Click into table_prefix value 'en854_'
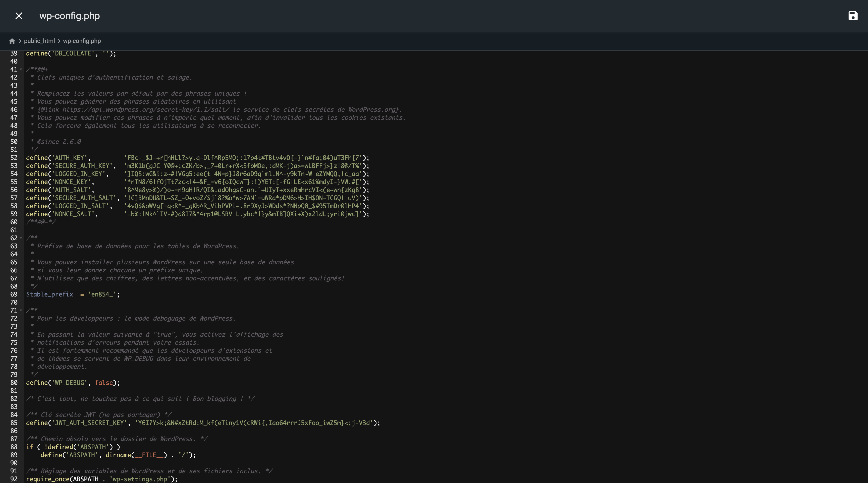The width and height of the screenshot is (868, 483). tap(102, 294)
